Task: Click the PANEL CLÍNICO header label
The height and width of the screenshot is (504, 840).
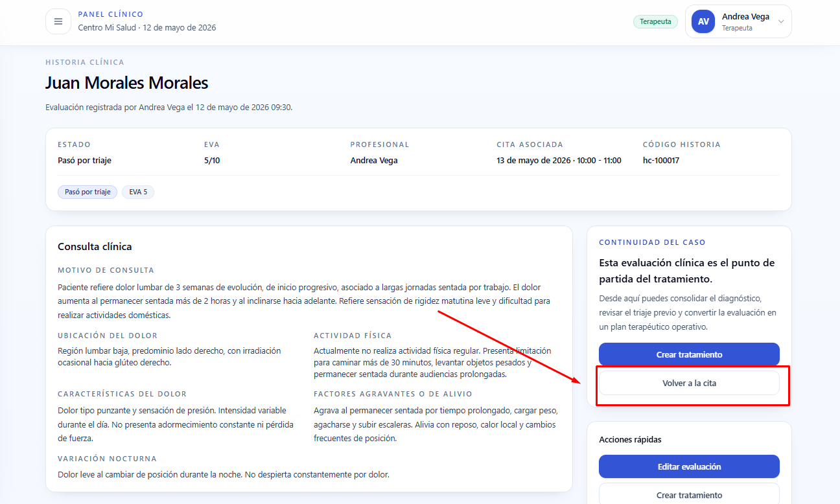Action: pyautogui.click(x=111, y=14)
